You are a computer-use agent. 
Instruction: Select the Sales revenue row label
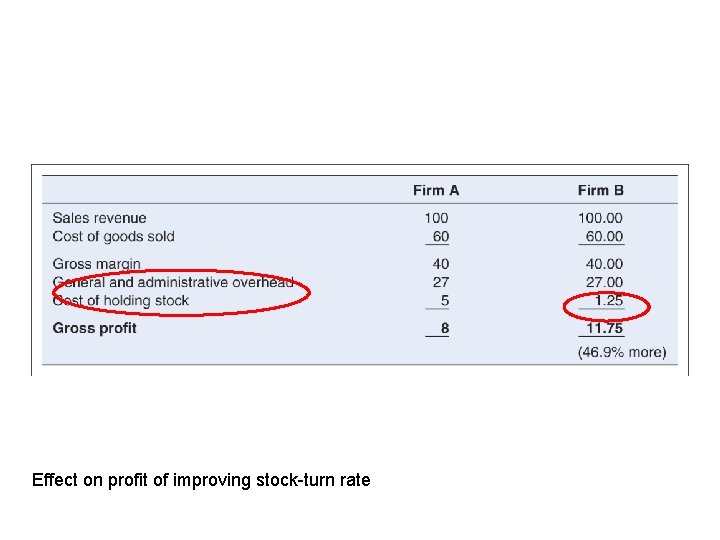tap(99, 218)
